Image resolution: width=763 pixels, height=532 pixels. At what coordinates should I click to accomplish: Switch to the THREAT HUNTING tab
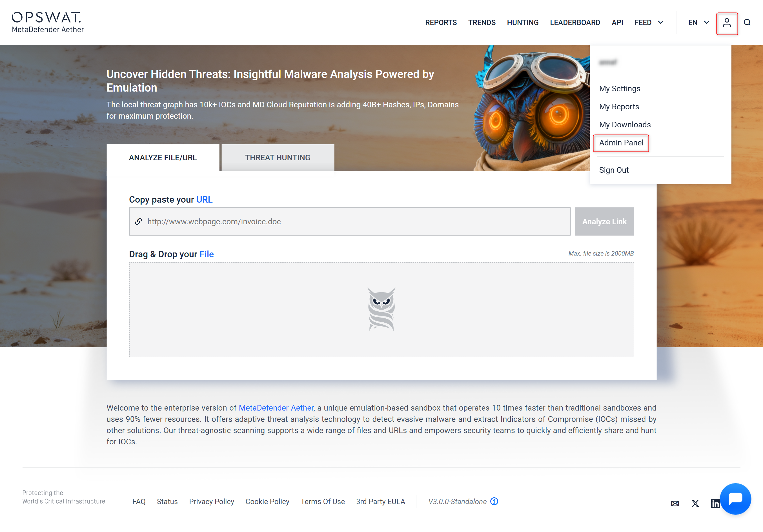click(278, 158)
